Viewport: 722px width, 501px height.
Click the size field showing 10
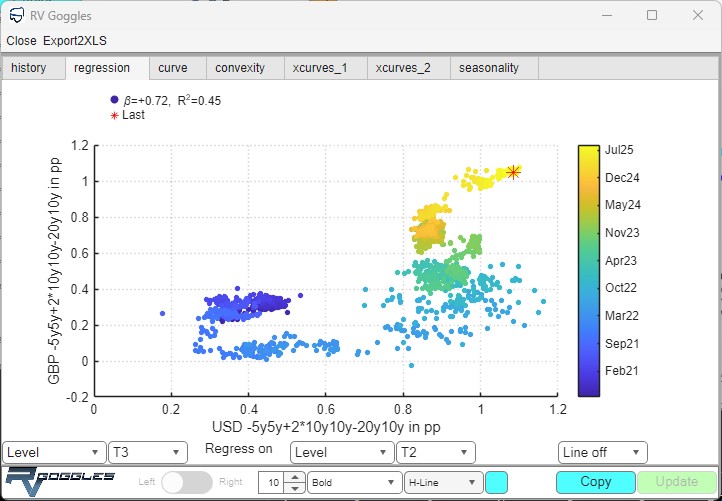[x=273, y=482]
